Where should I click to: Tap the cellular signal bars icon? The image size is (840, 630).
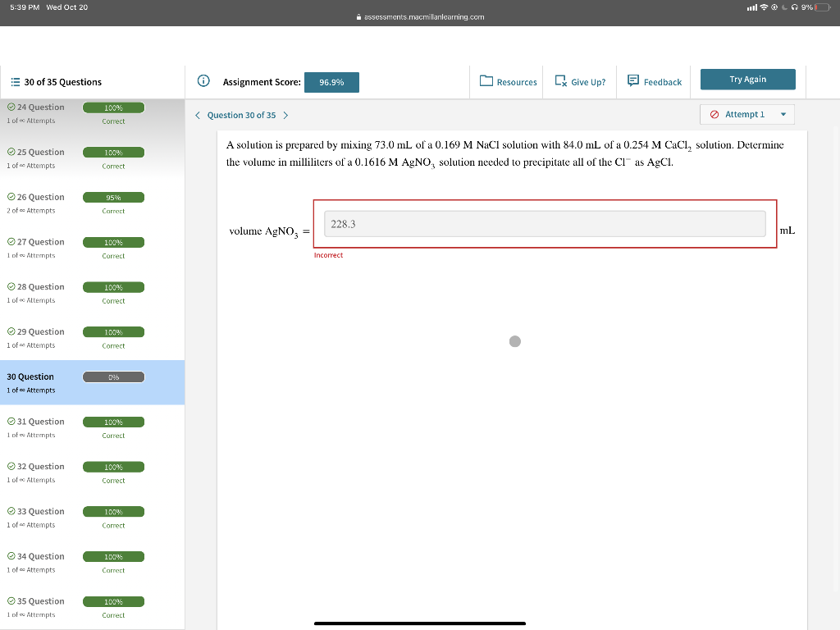tap(752, 7)
